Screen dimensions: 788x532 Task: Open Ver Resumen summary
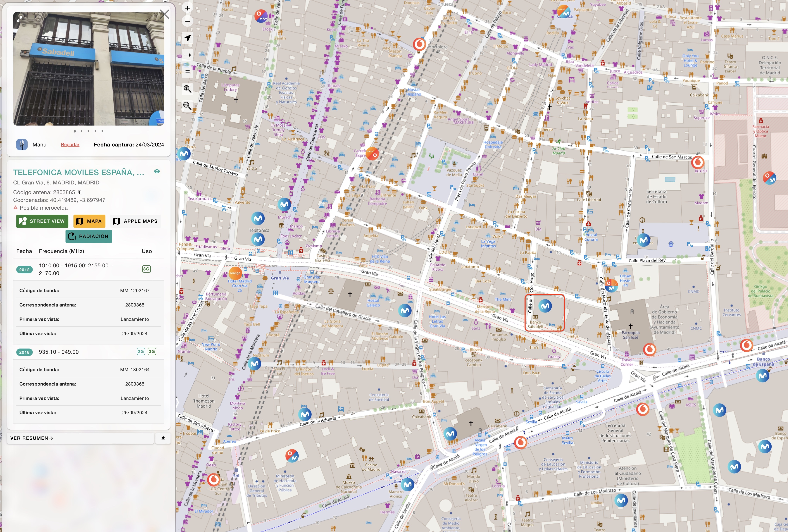click(x=80, y=438)
